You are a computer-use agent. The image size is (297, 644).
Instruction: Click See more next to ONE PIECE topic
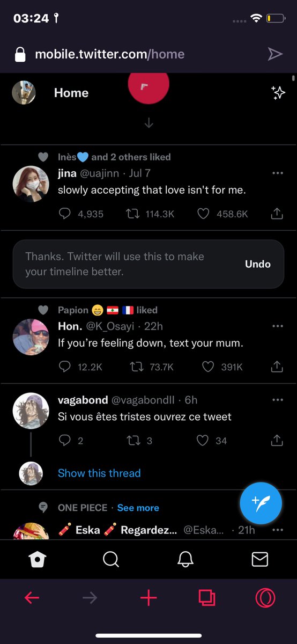138,508
